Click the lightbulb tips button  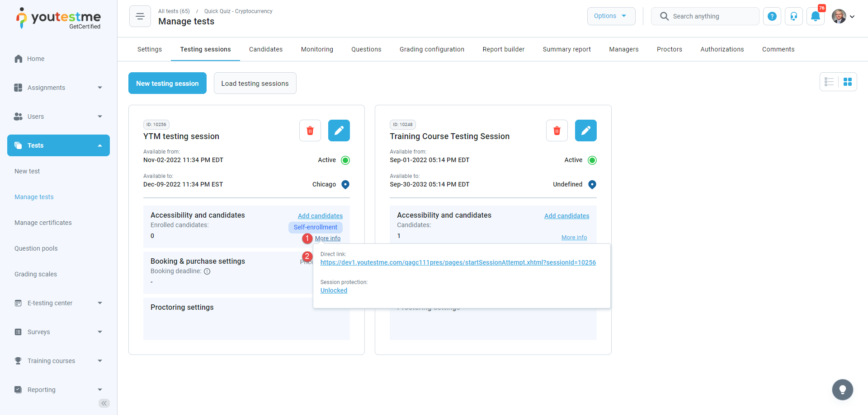coord(842,389)
